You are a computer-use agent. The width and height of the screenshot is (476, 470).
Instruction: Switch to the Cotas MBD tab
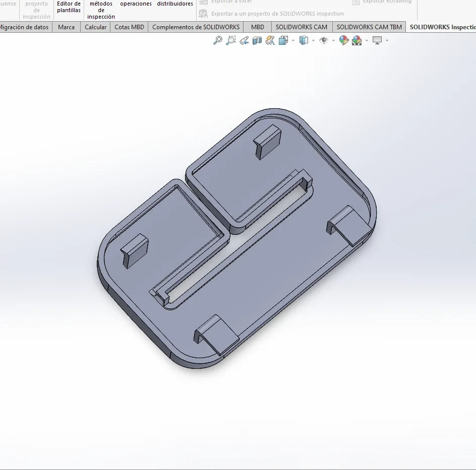click(129, 27)
